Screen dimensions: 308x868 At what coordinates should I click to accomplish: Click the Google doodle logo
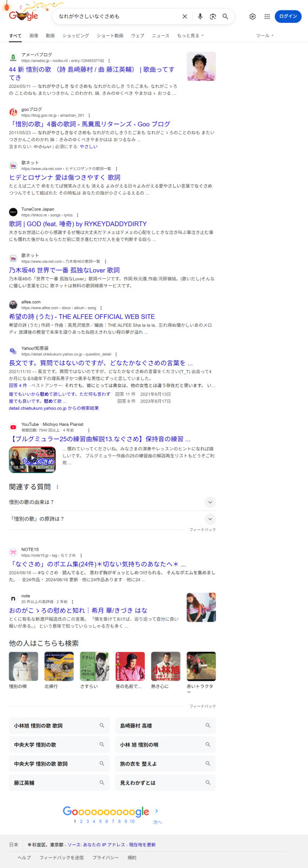(24, 14)
